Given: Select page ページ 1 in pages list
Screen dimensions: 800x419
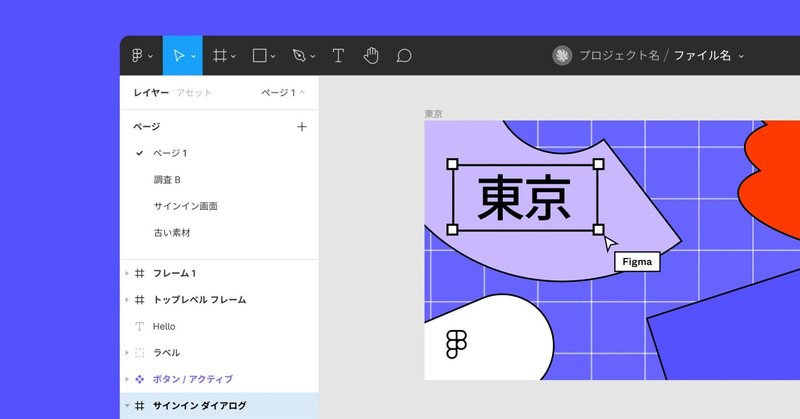Looking at the screenshot, I should coord(170,153).
